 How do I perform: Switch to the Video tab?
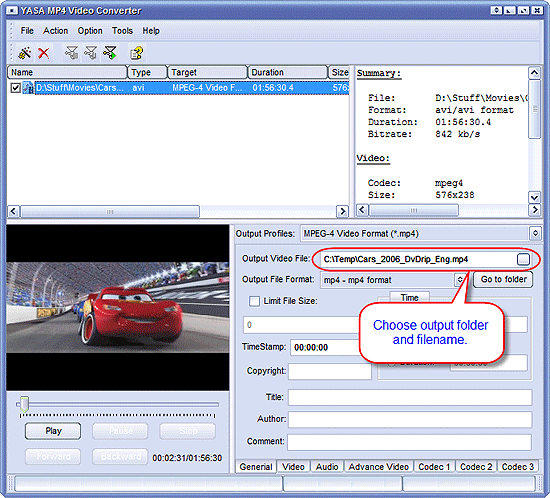click(x=293, y=467)
